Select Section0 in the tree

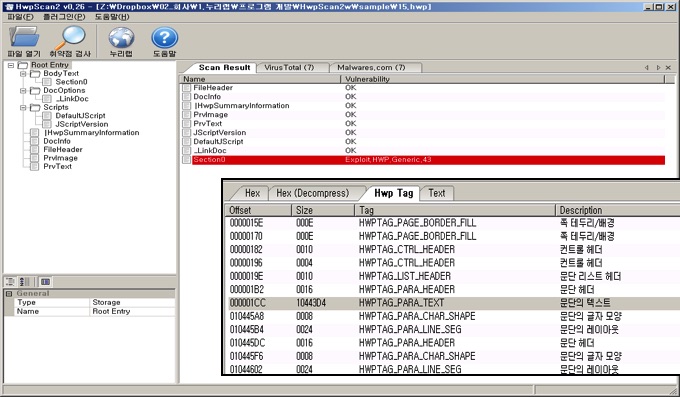point(71,82)
